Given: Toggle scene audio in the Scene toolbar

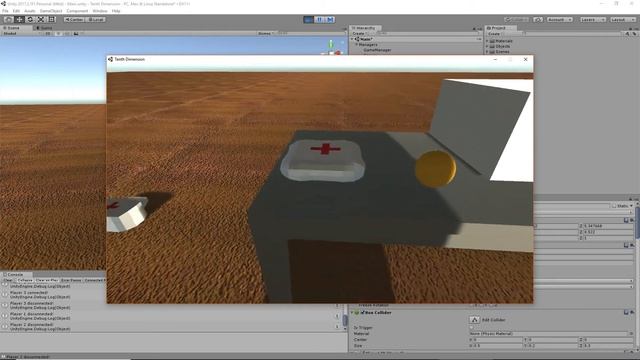Looking at the screenshot, I should [67, 33].
